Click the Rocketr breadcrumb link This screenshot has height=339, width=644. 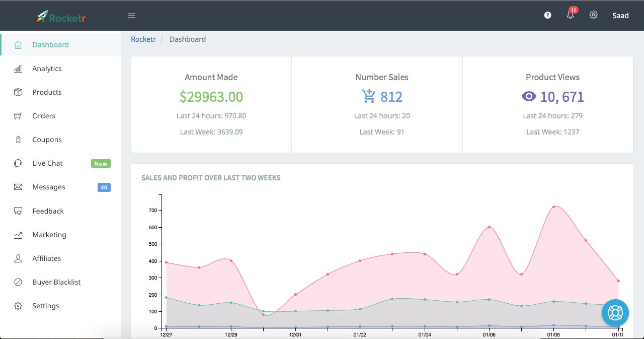[143, 39]
